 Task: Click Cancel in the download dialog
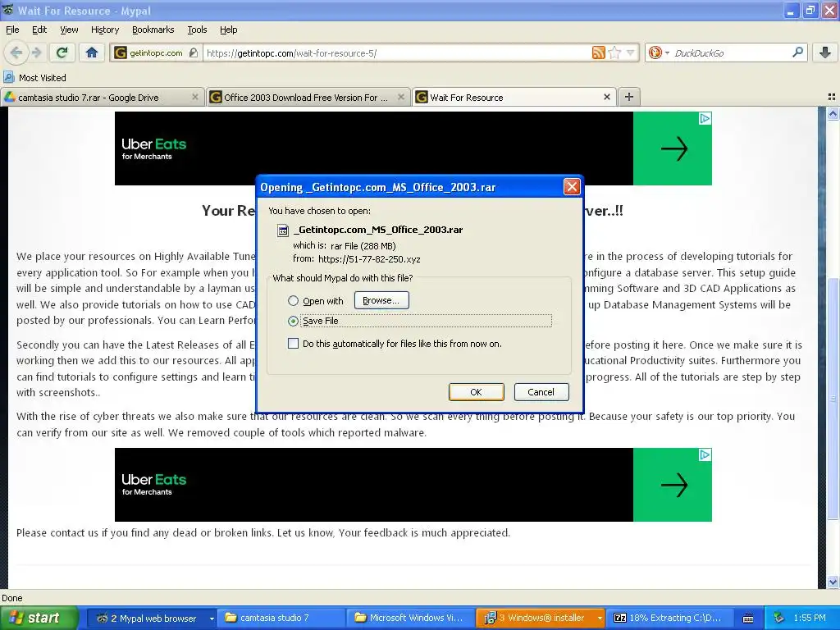(541, 391)
